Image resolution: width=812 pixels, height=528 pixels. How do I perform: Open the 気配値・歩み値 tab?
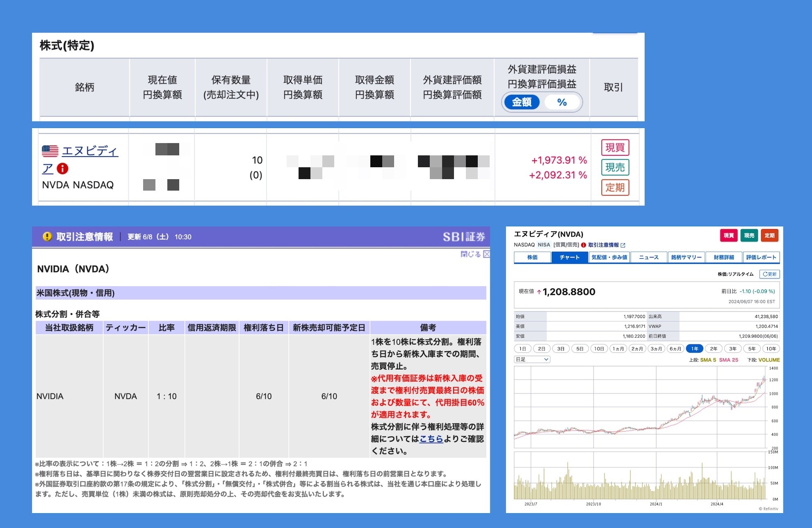click(x=609, y=257)
